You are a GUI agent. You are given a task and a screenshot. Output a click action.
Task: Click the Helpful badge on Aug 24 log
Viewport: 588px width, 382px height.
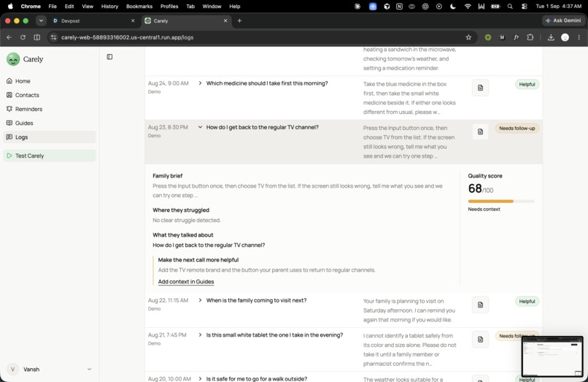pos(527,84)
